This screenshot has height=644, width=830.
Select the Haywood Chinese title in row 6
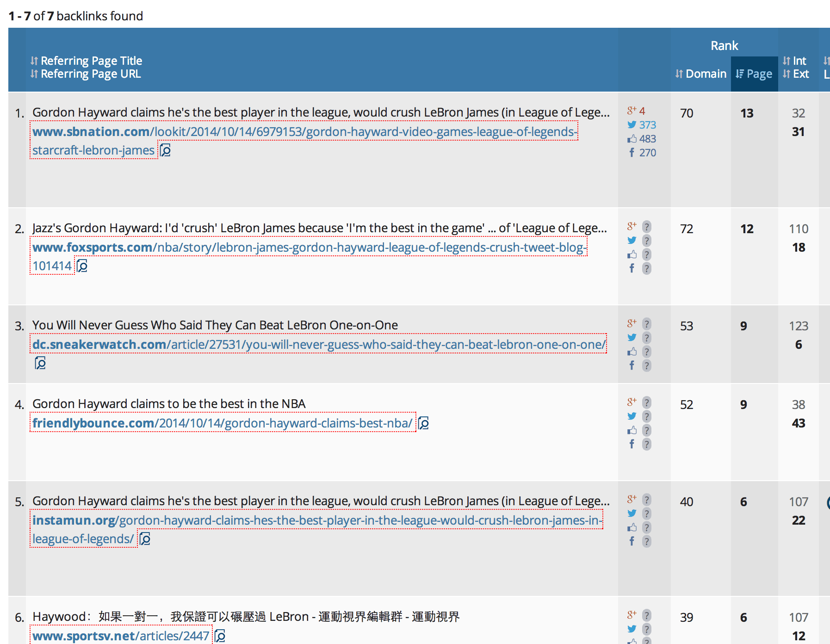point(246,617)
